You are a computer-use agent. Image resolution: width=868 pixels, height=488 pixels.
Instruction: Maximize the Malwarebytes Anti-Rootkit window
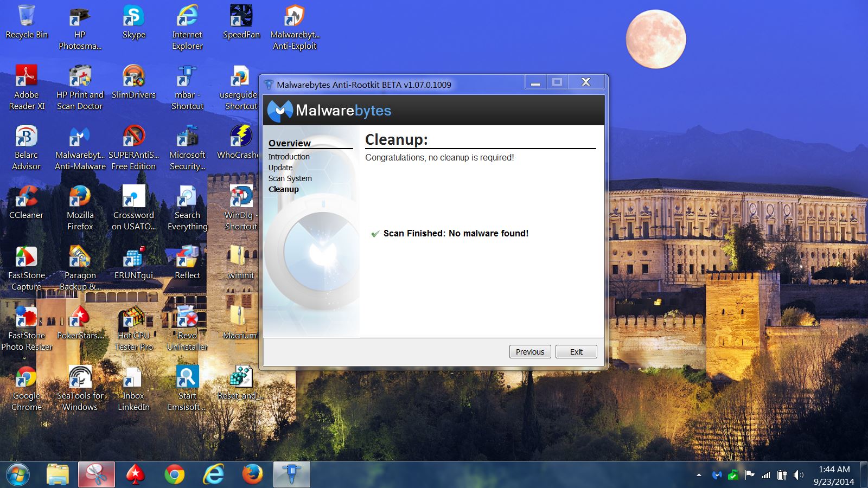[557, 82]
